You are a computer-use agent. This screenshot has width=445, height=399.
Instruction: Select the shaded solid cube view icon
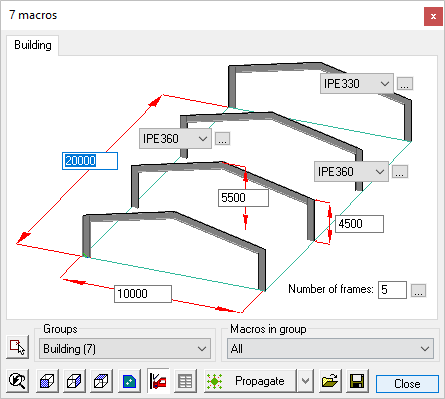(x=47, y=381)
